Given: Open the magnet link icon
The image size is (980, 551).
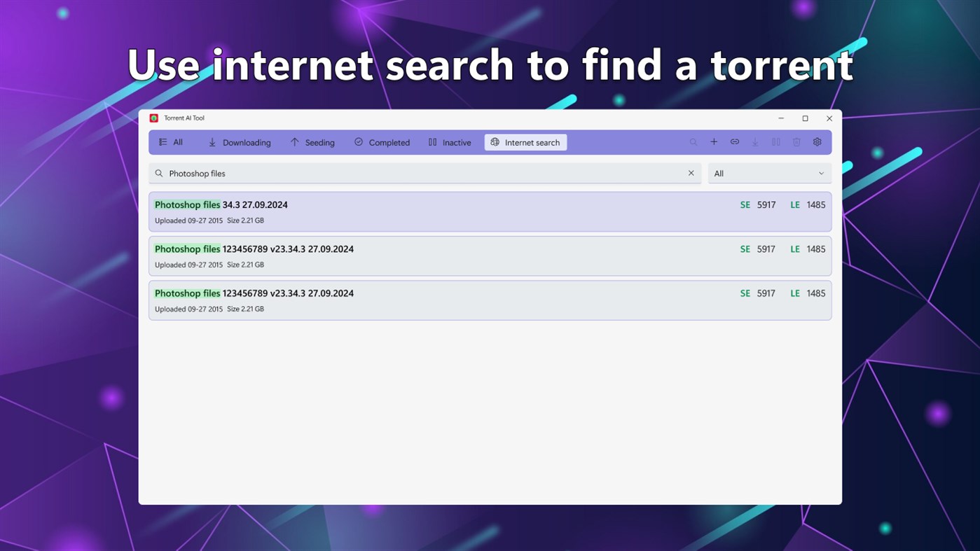Looking at the screenshot, I should [x=735, y=142].
